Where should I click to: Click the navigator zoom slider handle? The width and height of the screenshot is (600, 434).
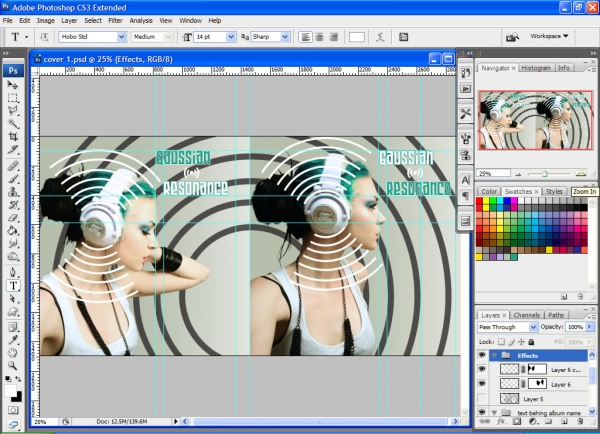tap(544, 174)
